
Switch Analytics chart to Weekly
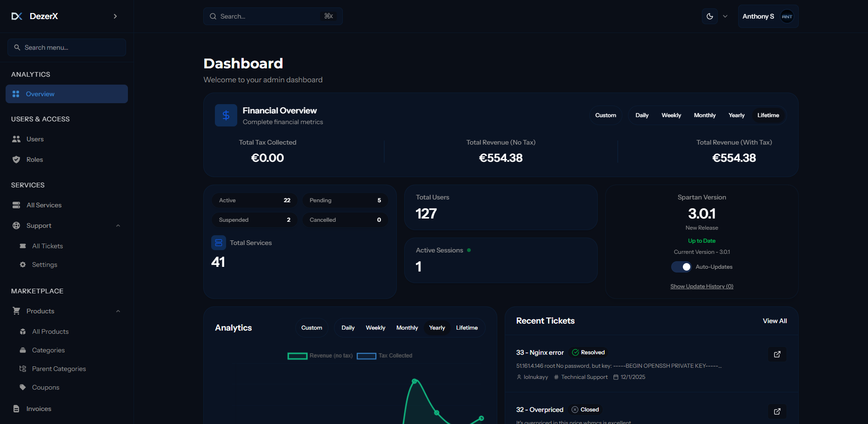(x=375, y=328)
